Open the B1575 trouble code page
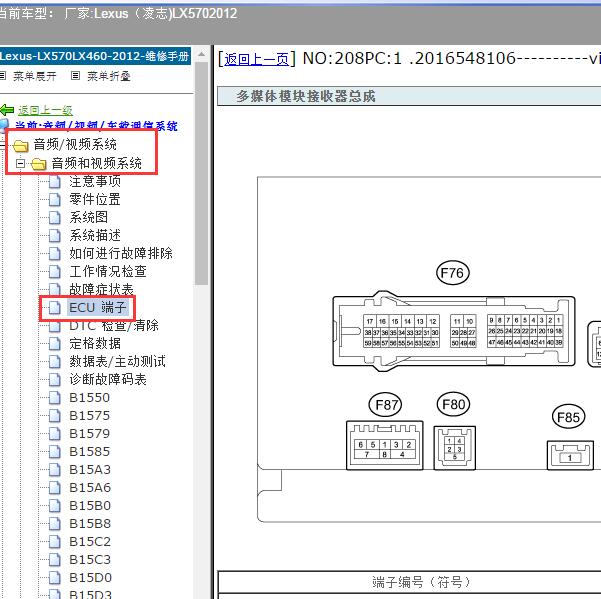This screenshot has width=601, height=599. tap(90, 416)
